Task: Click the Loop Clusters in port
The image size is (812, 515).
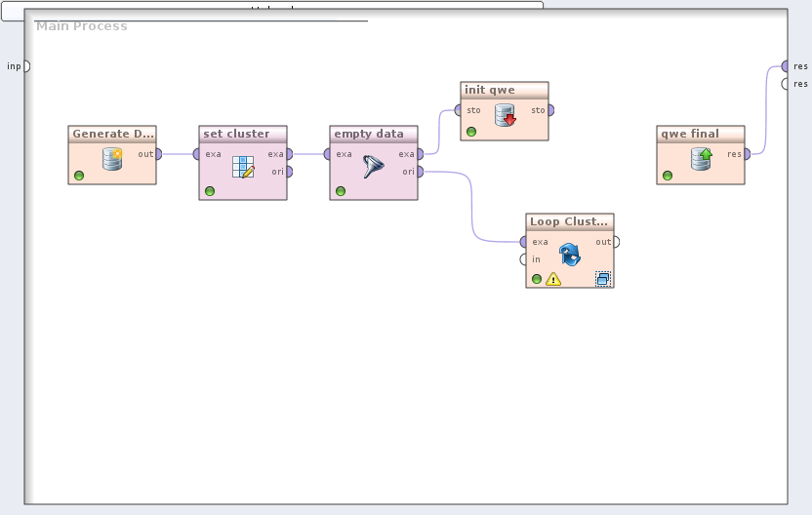Action: 523,259
